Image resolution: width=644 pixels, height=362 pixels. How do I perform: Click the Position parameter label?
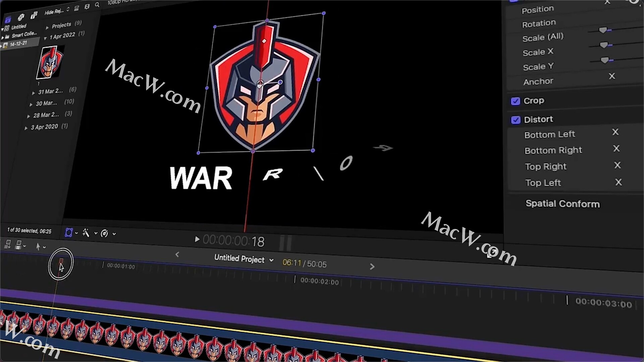pos(538,9)
